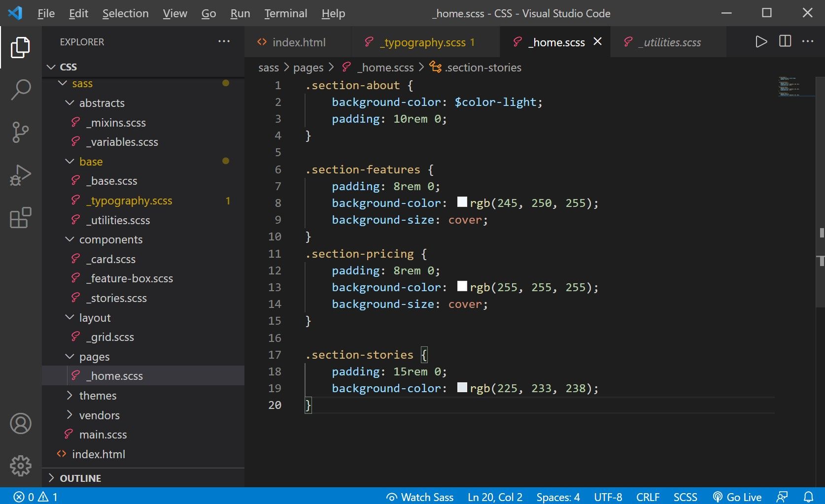This screenshot has width=825, height=504.
Task: Click the .section-stories symbol icon in breadcrumb
Action: tap(435, 67)
